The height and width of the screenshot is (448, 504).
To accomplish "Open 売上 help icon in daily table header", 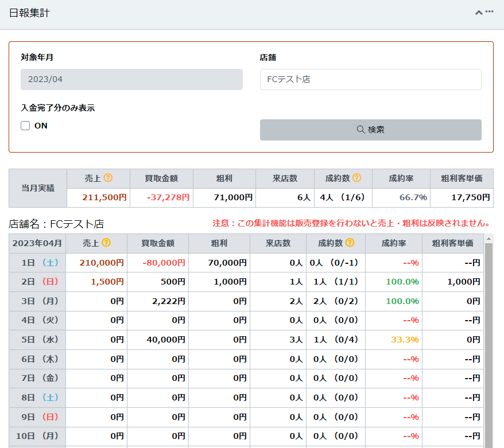I will pyautogui.click(x=106, y=243).
